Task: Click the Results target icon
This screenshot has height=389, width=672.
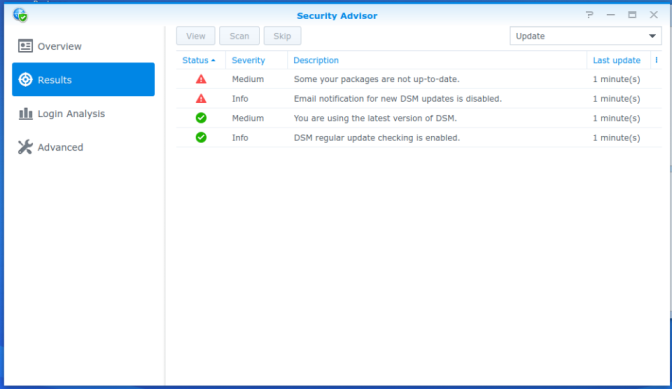Action: (25, 80)
